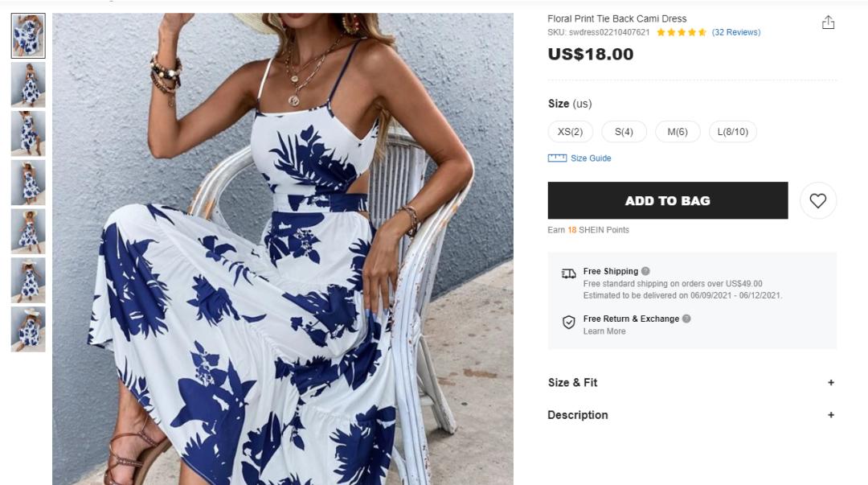View the last dress thumbnail image
The image size is (868, 485).
point(28,329)
